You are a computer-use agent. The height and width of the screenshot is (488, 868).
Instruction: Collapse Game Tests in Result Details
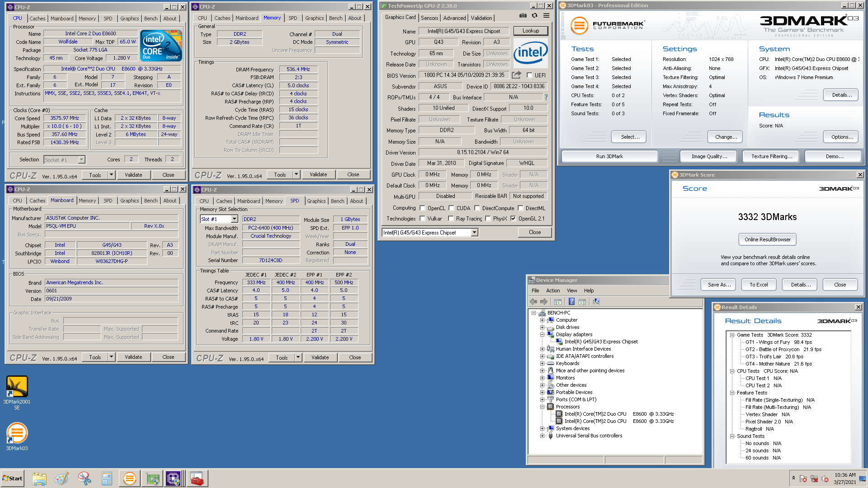coord(732,335)
